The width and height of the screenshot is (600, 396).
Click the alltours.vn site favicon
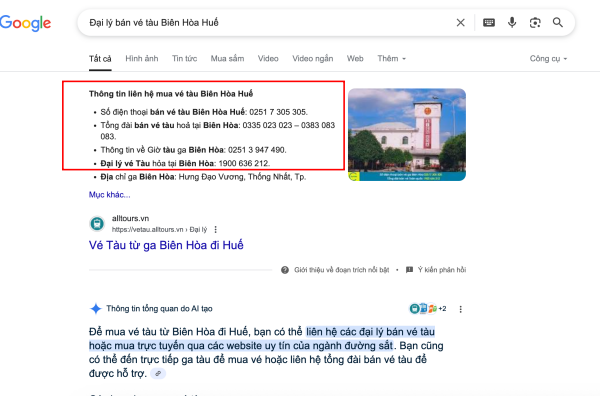97,223
